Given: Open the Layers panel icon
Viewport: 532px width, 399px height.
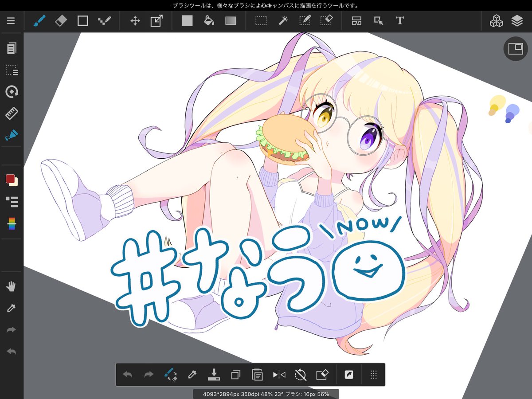Looking at the screenshot, I should click(517, 21).
